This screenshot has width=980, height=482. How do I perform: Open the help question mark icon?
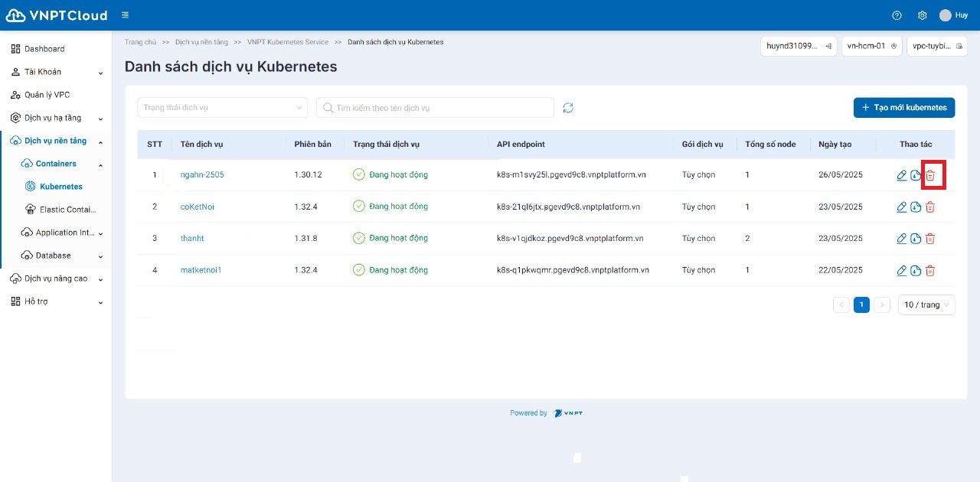tap(897, 15)
